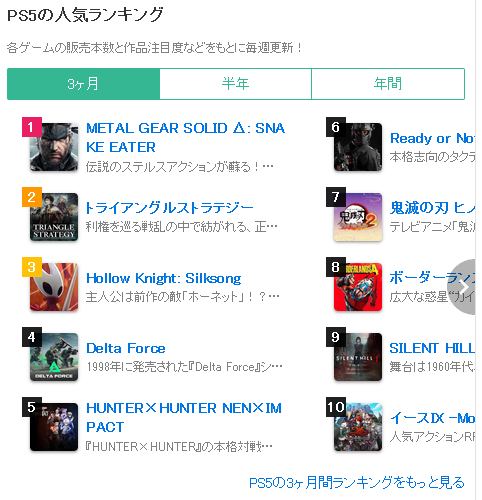Screen dimensions: 482x500
Task: Open the トライアングルストラテジー title link
Action: (x=169, y=208)
